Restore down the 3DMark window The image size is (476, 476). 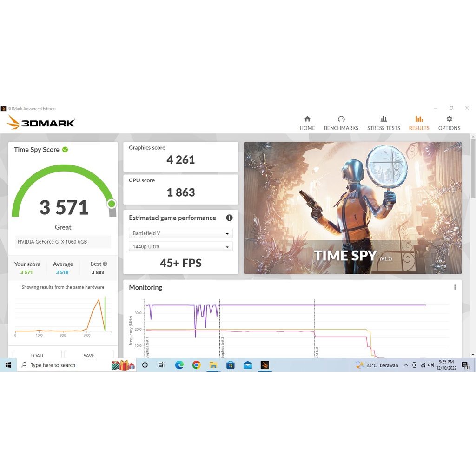(x=451, y=108)
